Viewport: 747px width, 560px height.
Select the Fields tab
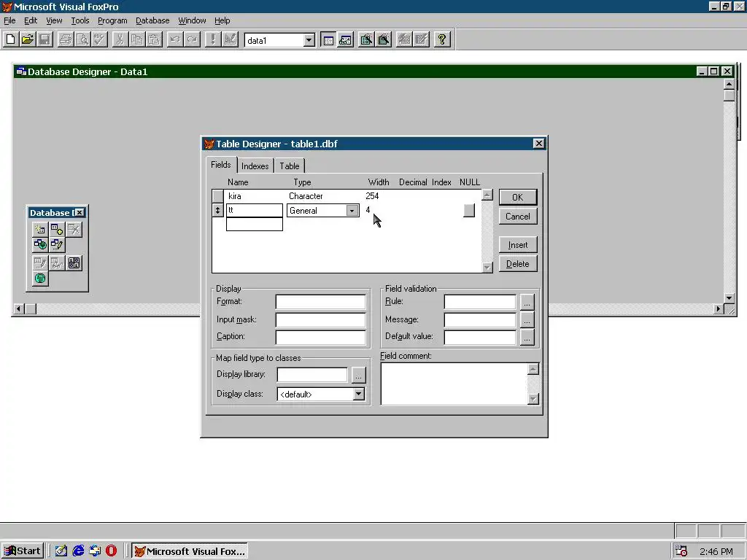pos(221,165)
